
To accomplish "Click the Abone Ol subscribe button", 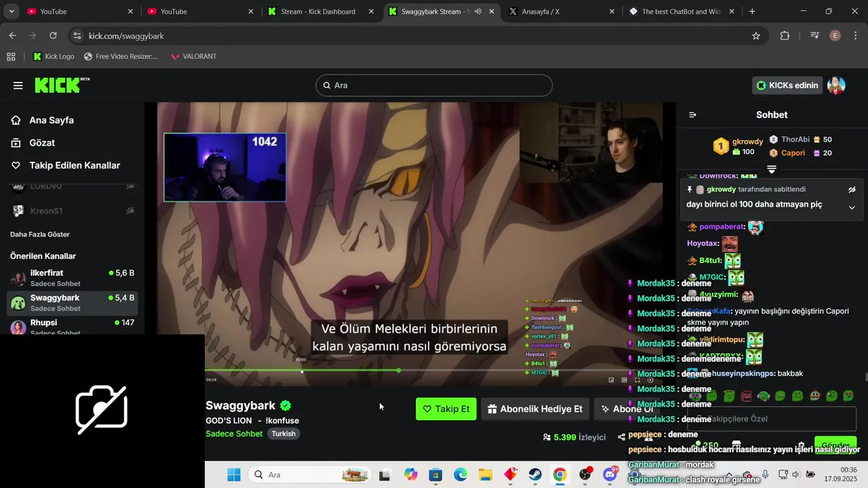I will [627, 409].
